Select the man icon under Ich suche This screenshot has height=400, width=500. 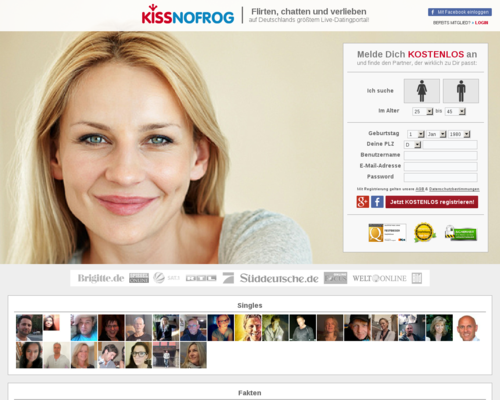click(x=461, y=91)
